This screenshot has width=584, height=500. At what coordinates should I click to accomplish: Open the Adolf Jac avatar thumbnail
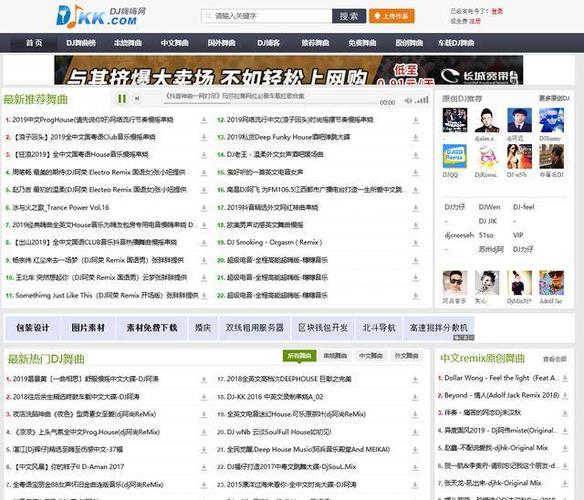(552, 283)
